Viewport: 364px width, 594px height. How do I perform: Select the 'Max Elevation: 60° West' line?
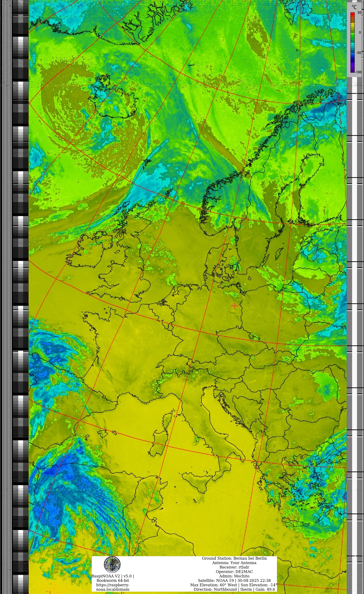click(x=234, y=585)
